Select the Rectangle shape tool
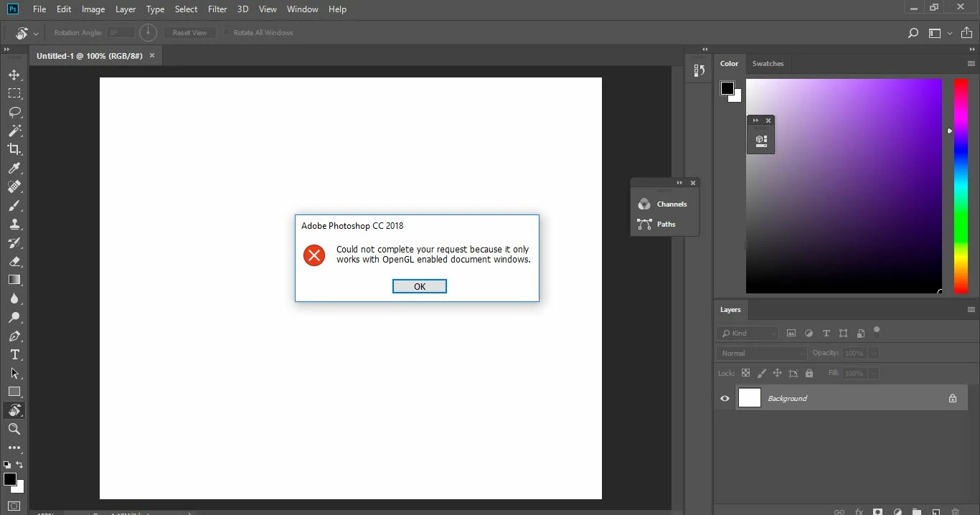Viewport: 980px width, 515px height. 14,392
